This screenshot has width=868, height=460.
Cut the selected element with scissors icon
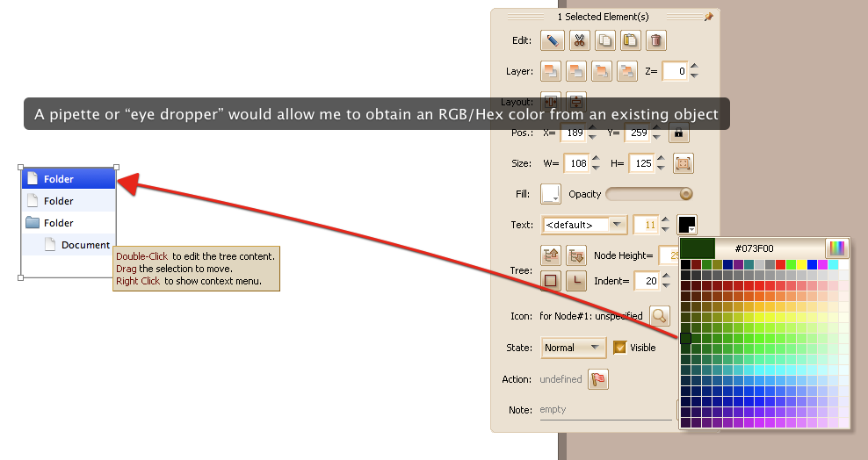pos(578,40)
